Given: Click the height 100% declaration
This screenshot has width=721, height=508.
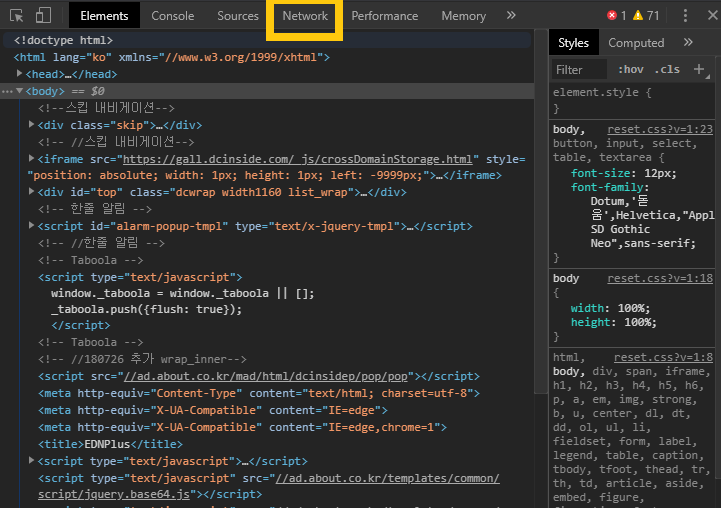Looking at the screenshot, I should pyautogui.click(x=613, y=323).
